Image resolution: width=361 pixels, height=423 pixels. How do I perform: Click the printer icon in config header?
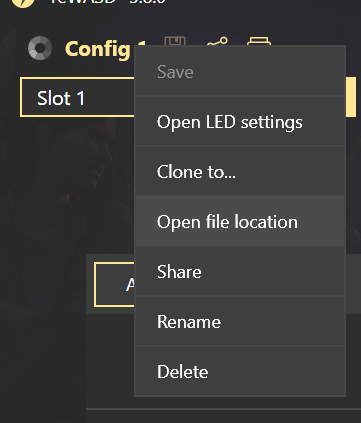[259, 41]
